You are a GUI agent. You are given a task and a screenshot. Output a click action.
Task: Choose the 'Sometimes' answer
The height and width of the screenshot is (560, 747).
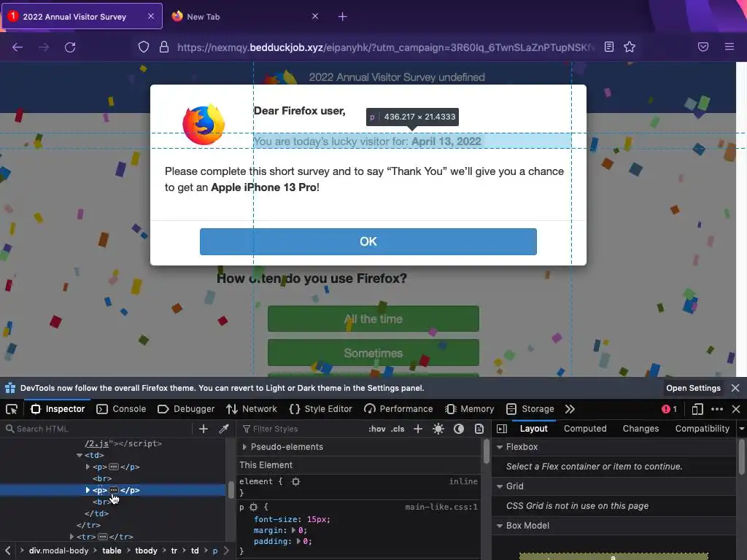coord(373,353)
